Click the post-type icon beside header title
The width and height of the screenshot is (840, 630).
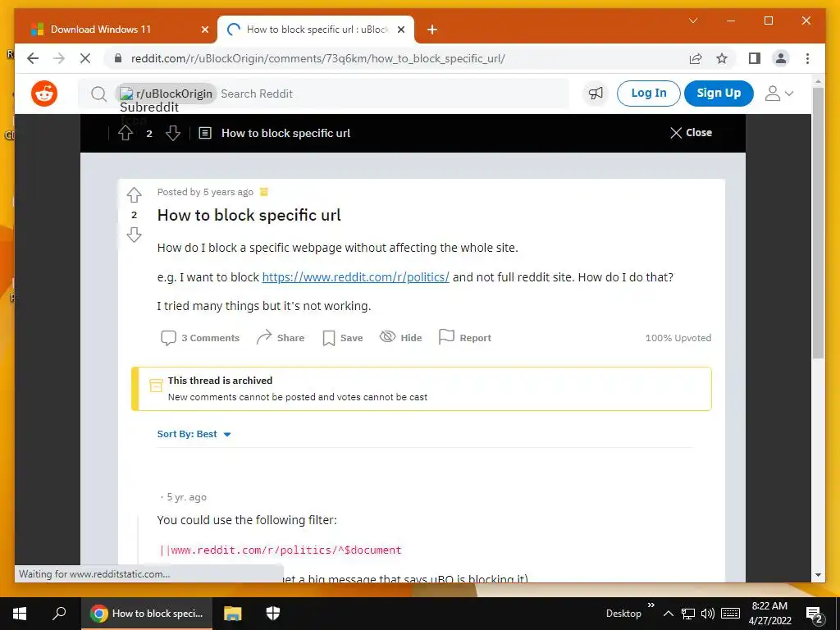coord(205,133)
